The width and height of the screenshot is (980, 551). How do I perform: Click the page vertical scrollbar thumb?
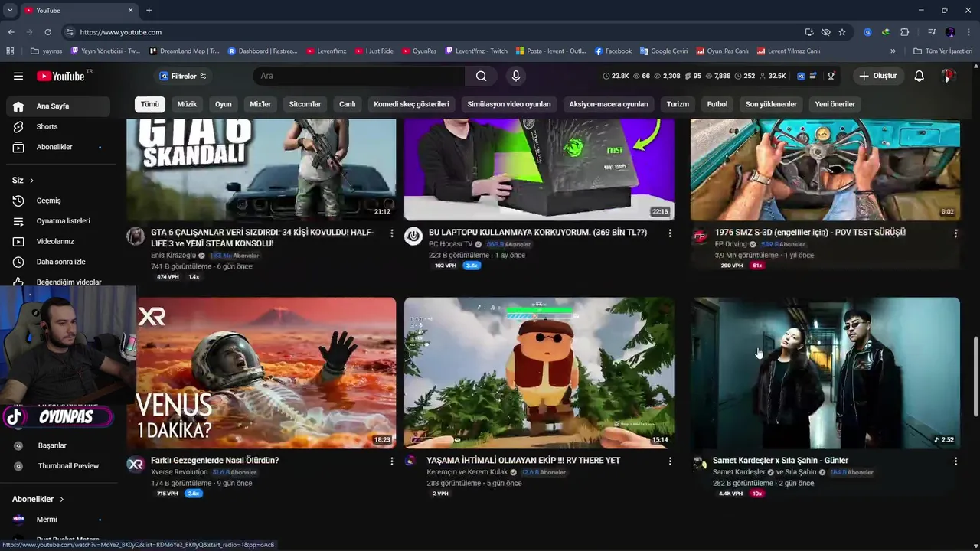pyautogui.click(x=975, y=377)
